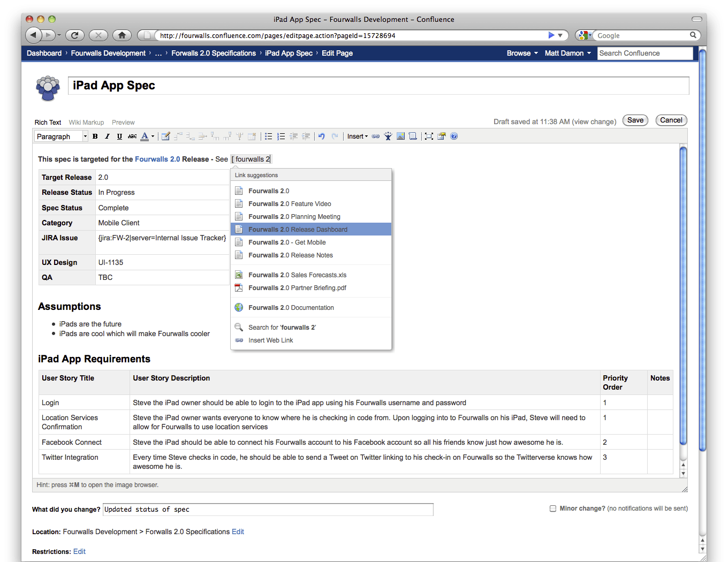The image size is (728, 562).
Task: Edit the page Location
Action: click(x=238, y=531)
